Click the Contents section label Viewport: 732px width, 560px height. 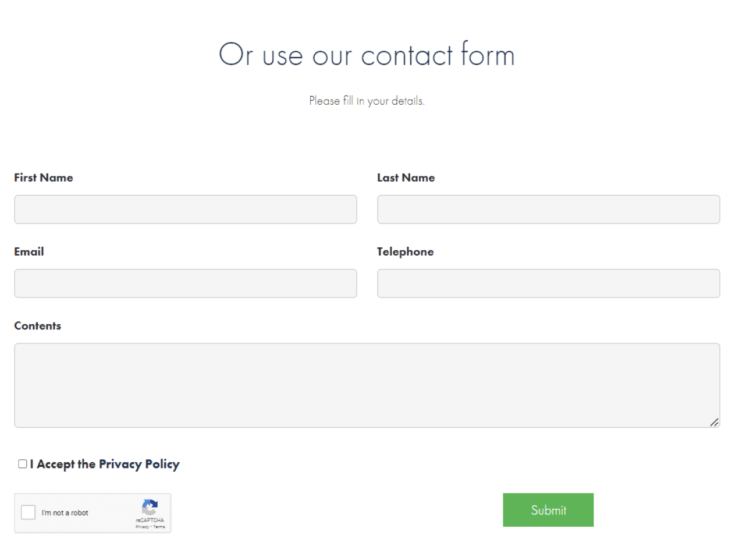point(37,326)
